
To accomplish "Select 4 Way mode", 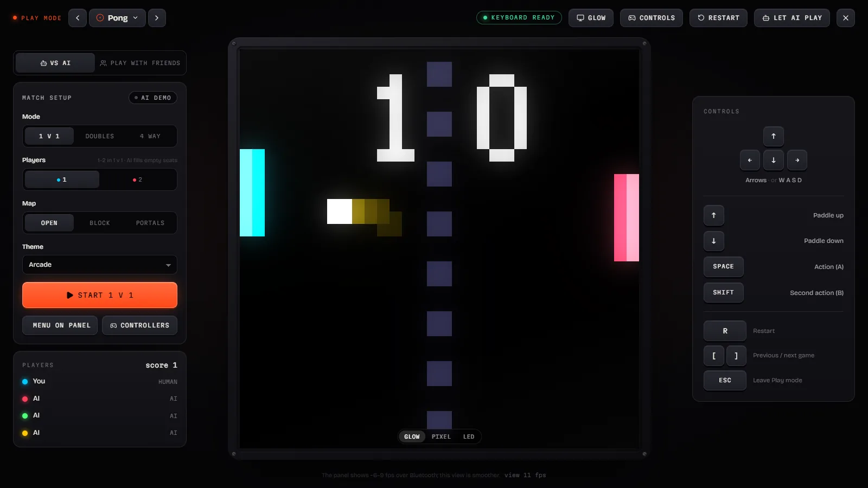I will [150, 136].
